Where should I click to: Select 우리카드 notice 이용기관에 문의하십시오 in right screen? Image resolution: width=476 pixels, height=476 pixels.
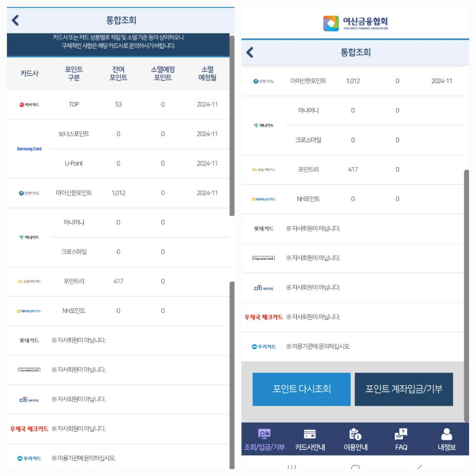coord(318,347)
